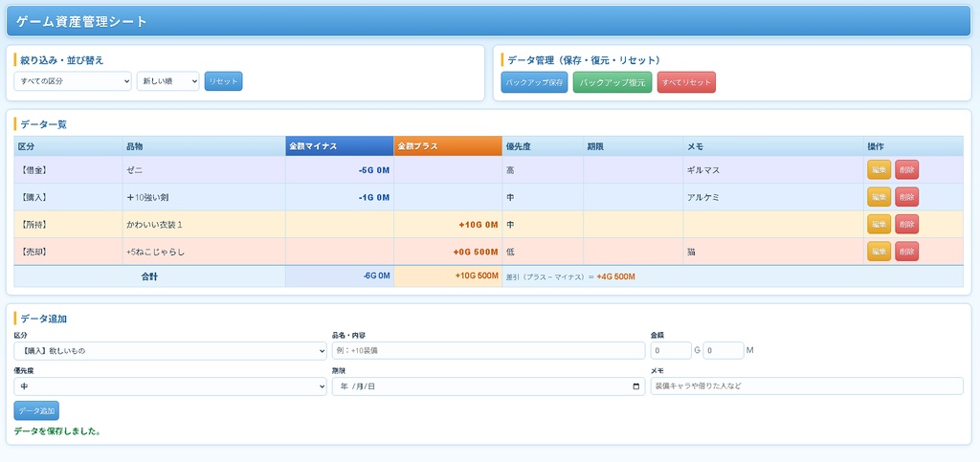Click the バックアップ保存 button
Screen dimensions: 980x462
pyautogui.click(x=534, y=82)
